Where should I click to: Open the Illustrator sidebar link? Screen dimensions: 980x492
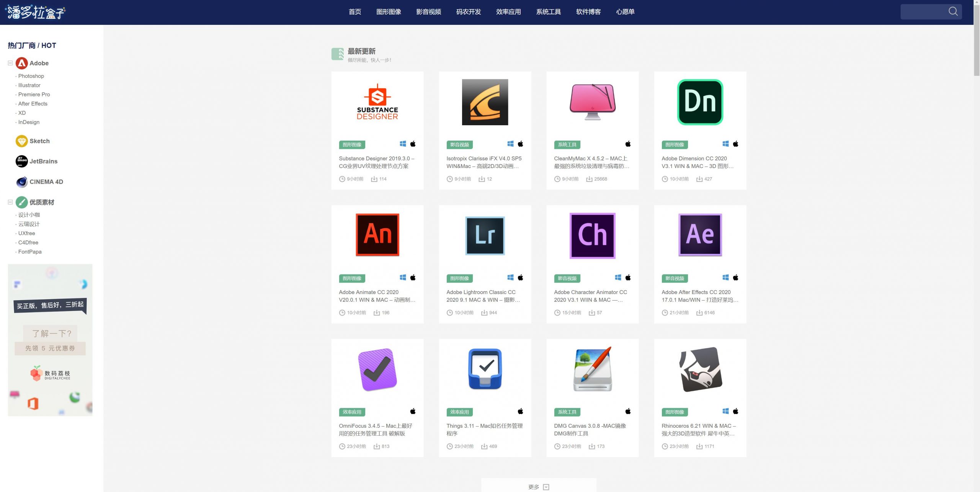point(29,85)
